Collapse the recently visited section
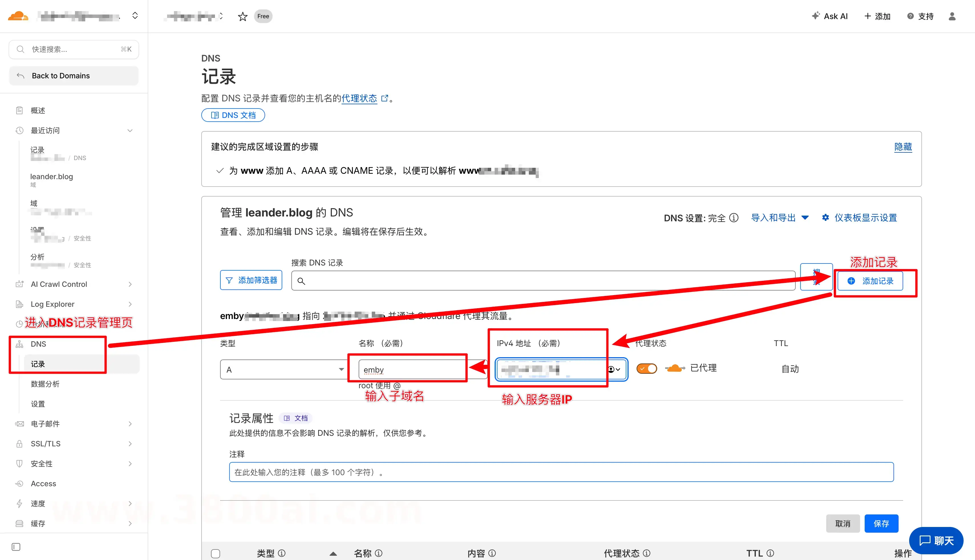The height and width of the screenshot is (560, 975). click(130, 130)
